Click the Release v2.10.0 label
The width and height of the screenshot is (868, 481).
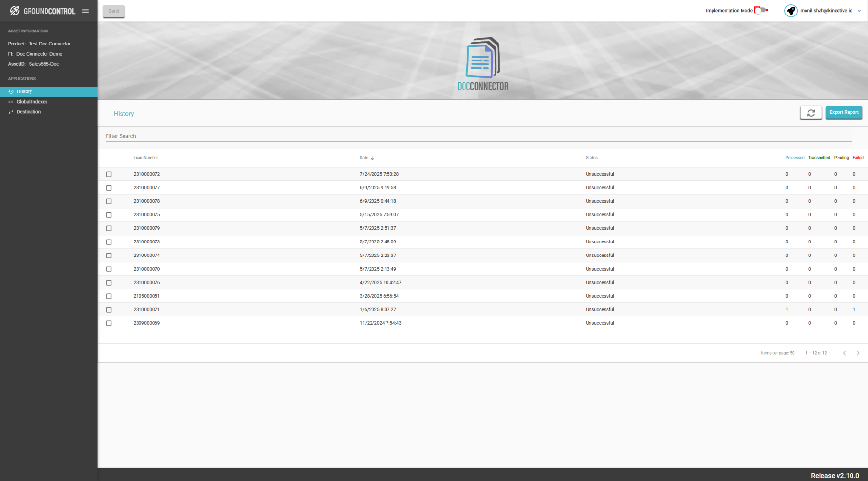[835, 476]
